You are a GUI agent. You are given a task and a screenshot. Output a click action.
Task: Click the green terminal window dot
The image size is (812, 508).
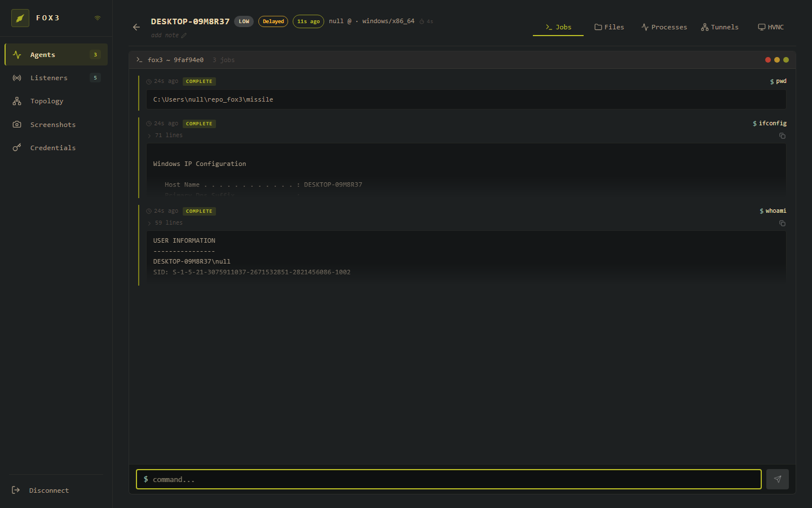[x=786, y=60]
